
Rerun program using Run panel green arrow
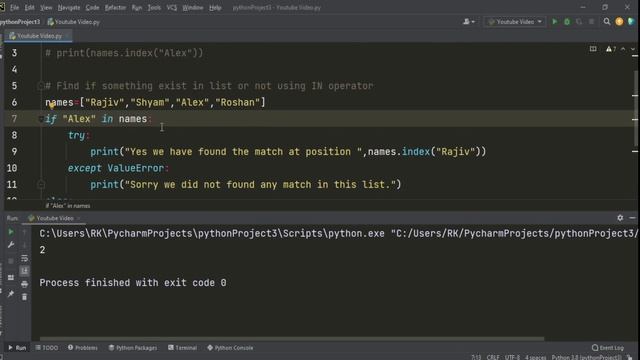pyautogui.click(x=11, y=232)
